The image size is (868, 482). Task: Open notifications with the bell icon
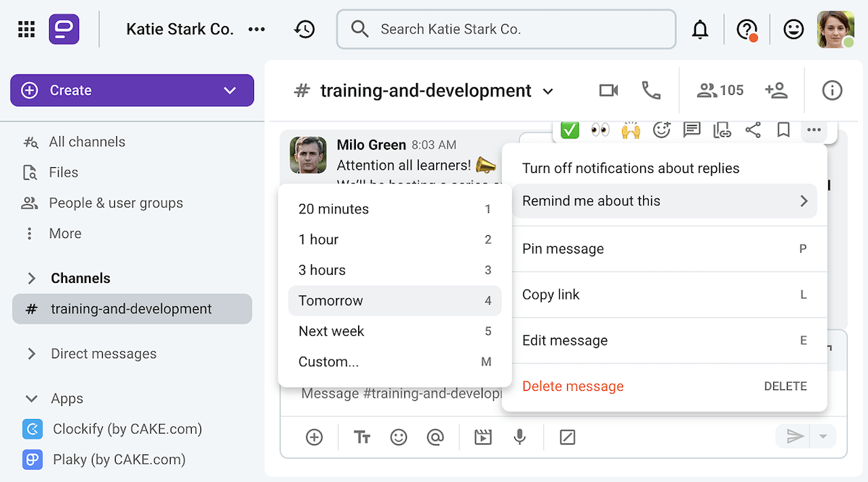(x=700, y=29)
